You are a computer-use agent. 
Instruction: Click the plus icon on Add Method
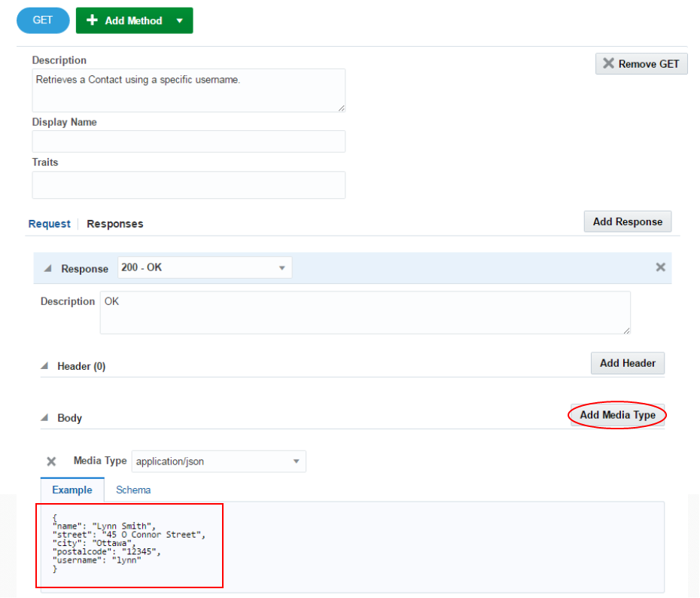92,20
